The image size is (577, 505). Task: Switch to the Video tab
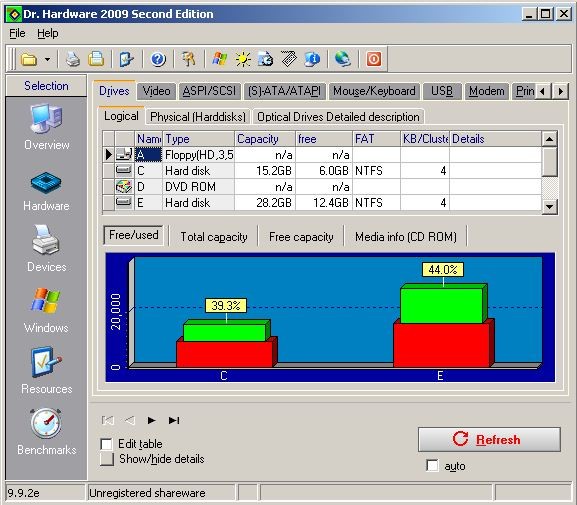(156, 91)
